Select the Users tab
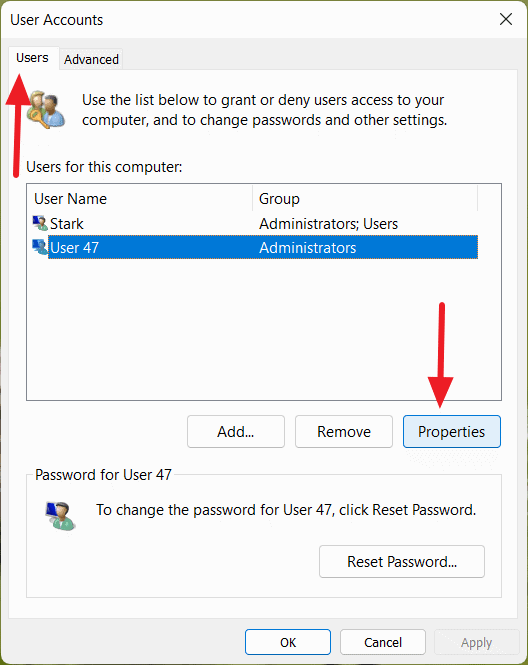 pos(32,58)
